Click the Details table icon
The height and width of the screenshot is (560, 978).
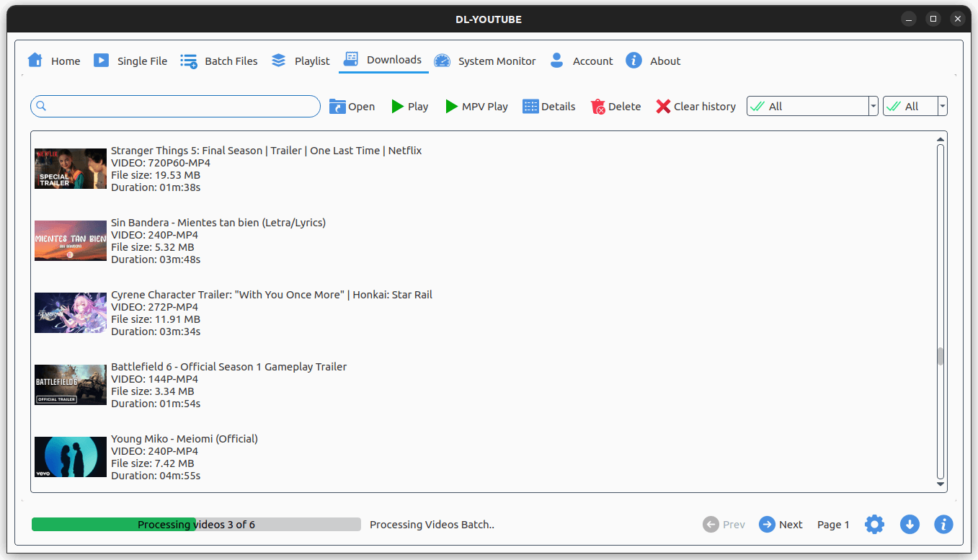[531, 107]
